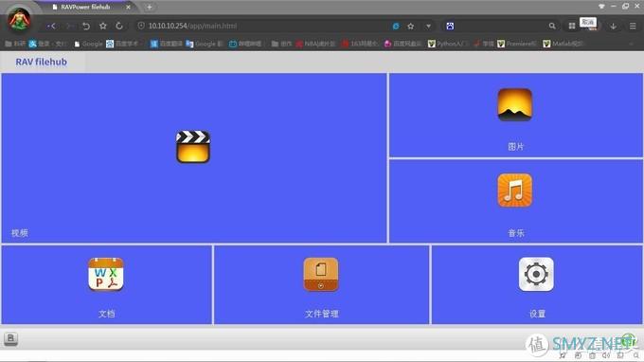Click the 视频 label
The width and height of the screenshot is (644, 362).
coord(20,233)
